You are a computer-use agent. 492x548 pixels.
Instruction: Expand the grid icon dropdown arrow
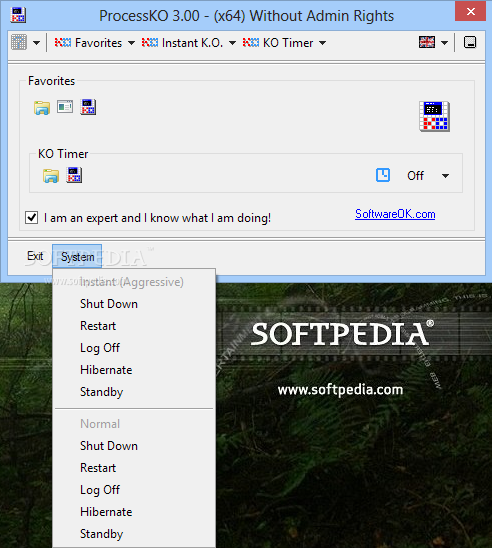(x=36, y=43)
